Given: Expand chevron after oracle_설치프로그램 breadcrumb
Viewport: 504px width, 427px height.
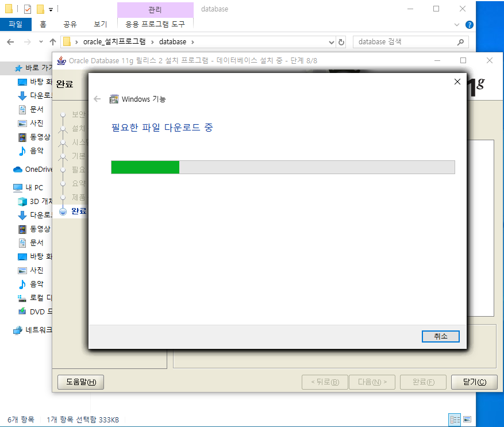Looking at the screenshot, I should 152,42.
